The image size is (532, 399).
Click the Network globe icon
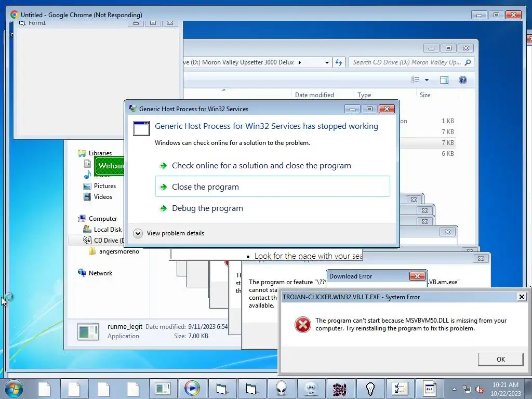point(82,273)
